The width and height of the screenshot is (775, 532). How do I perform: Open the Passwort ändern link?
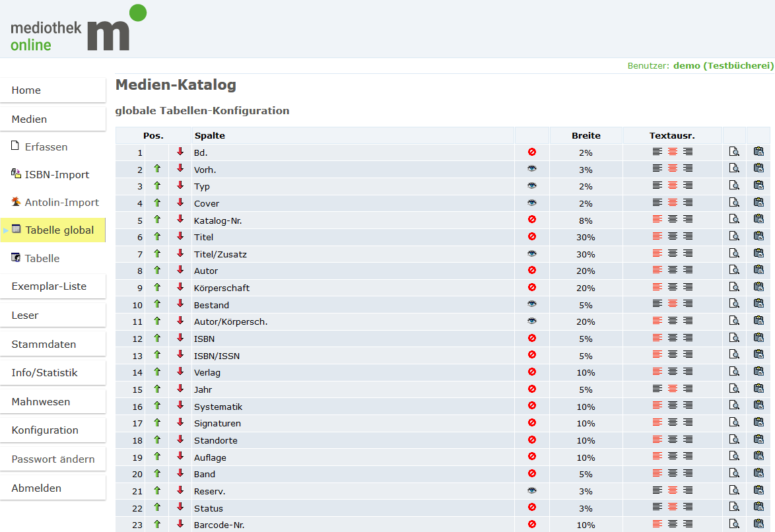click(53, 459)
